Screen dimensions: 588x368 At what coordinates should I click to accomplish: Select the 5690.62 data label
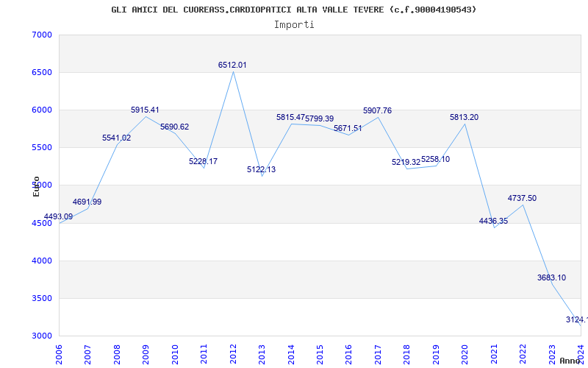tap(175, 127)
